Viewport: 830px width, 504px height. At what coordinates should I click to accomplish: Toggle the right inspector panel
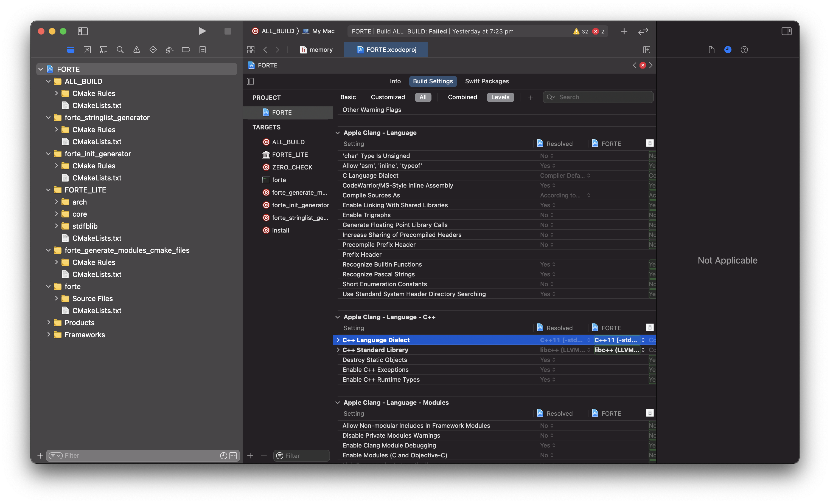(x=786, y=31)
